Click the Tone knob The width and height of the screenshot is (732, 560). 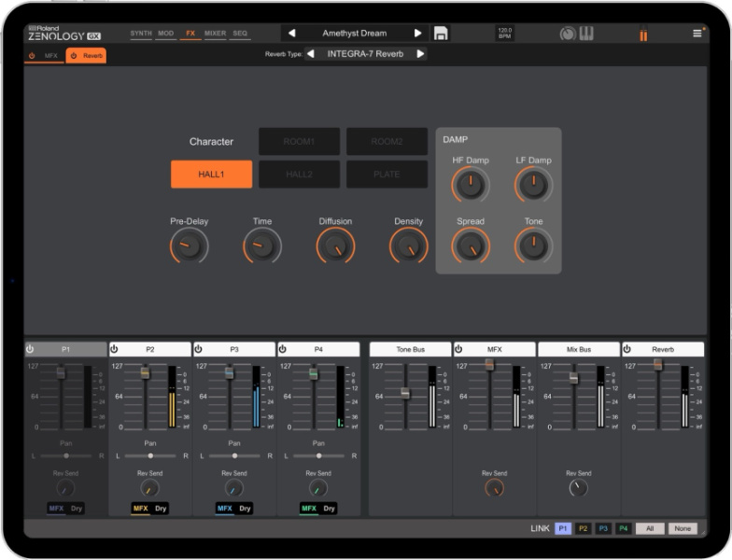pos(534,246)
